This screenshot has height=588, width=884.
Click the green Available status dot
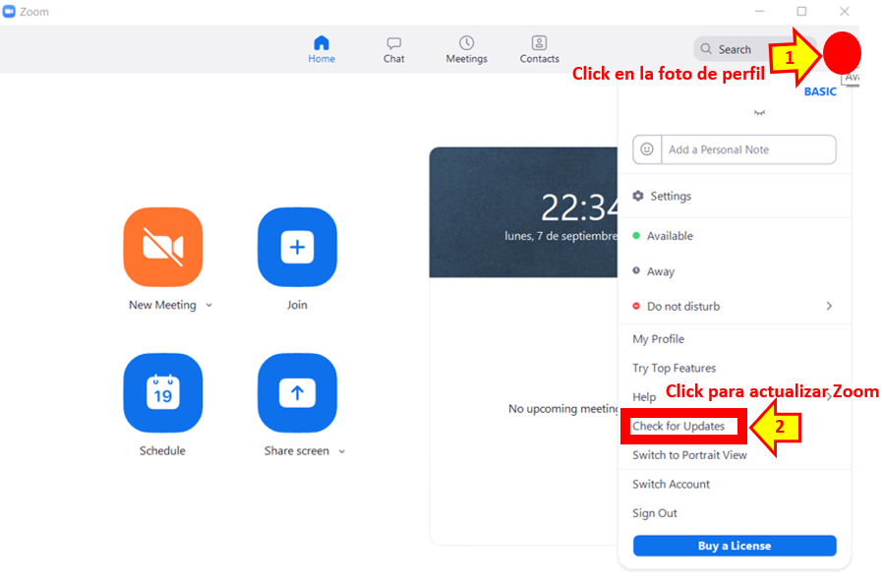(636, 236)
